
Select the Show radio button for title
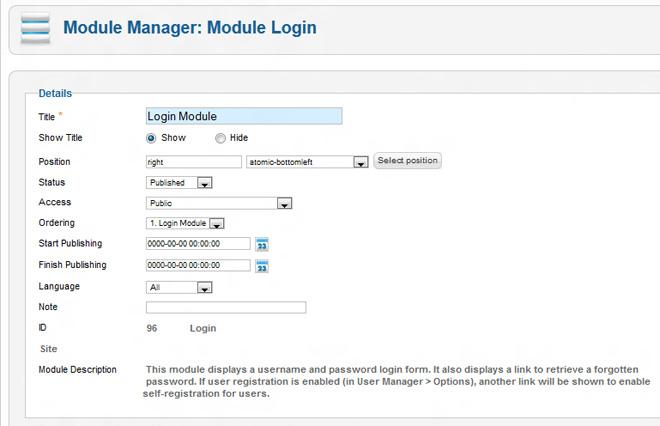point(151,138)
